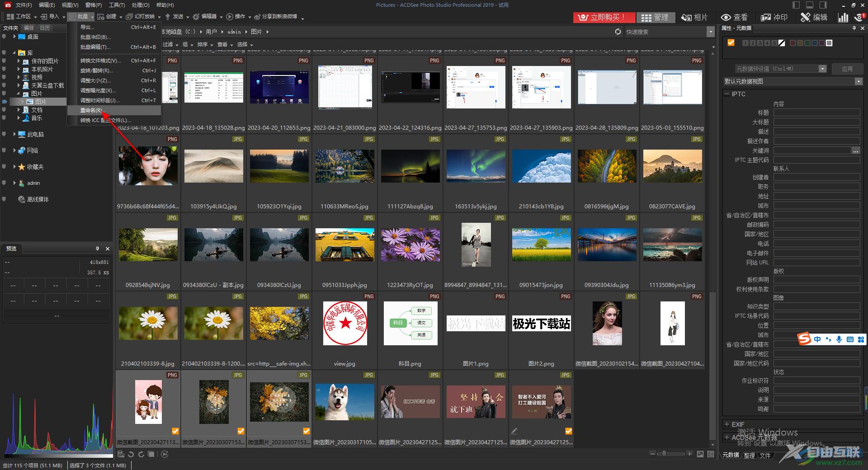The height and width of the screenshot is (470, 868).
Task: Click the 快速搜索 quick search field
Action: (x=665, y=32)
